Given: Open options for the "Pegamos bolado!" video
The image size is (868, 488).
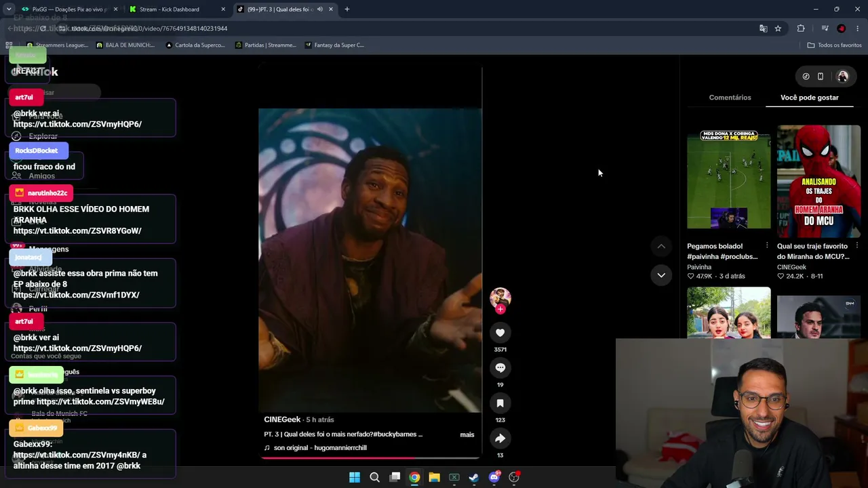Looking at the screenshot, I should coord(767,245).
